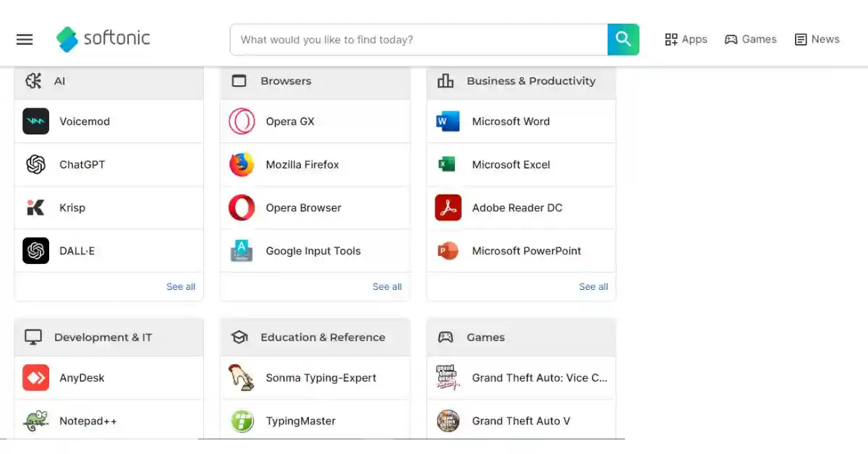
Task: Click the AnyDesk app icon
Action: (x=36, y=378)
